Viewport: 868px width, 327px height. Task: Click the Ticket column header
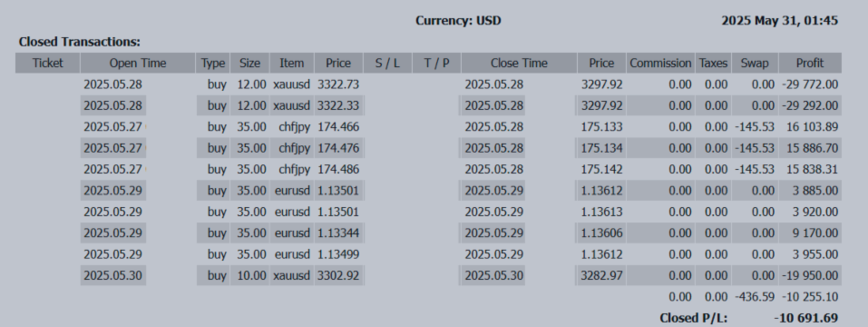pos(47,64)
